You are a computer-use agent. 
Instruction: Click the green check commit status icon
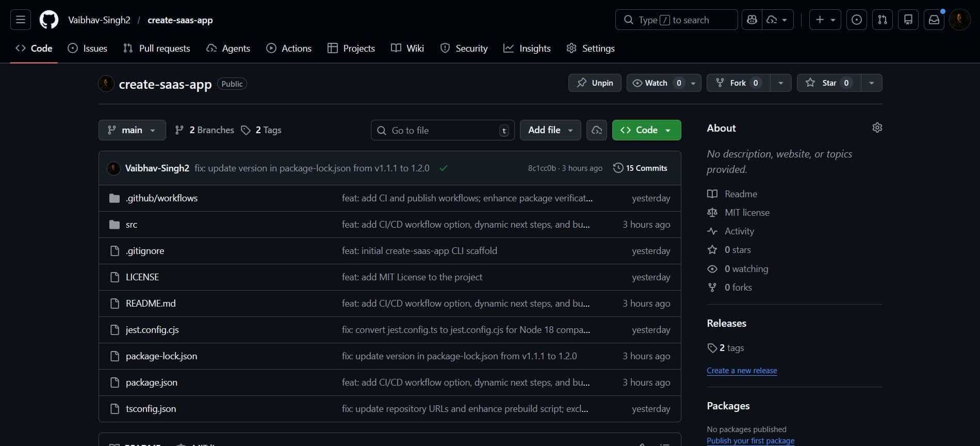pos(444,168)
